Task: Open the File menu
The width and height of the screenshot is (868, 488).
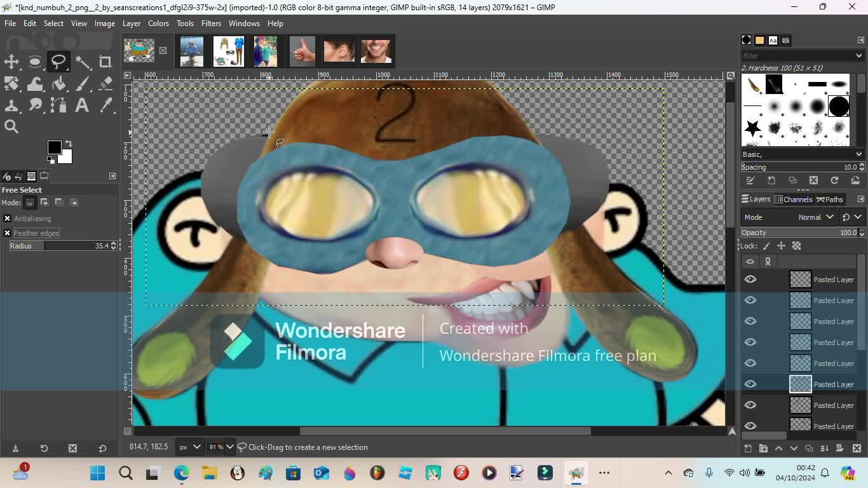Action: pos(10,24)
